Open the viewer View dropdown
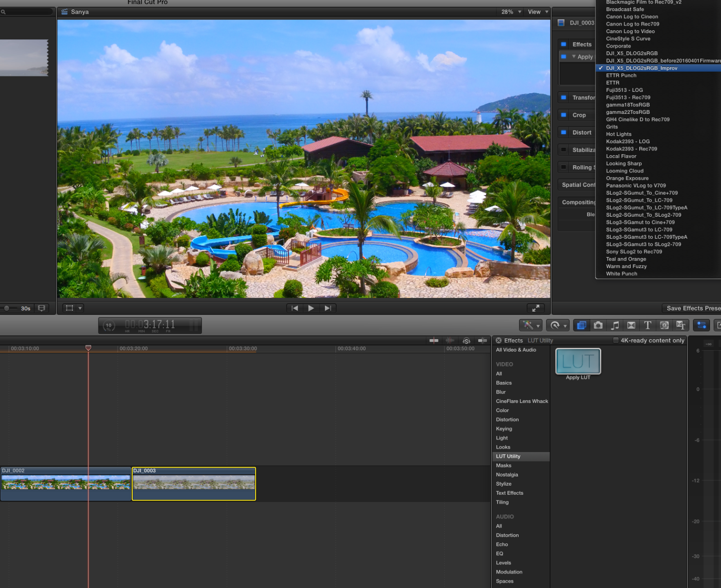The height and width of the screenshot is (588, 721). pyautogui.click(x=538, y=12)
